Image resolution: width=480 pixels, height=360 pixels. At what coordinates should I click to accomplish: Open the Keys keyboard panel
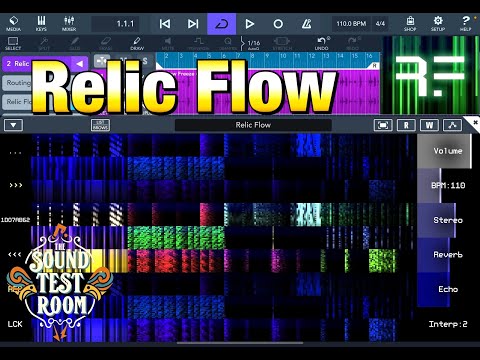pyautogui.click(x=41, y=24)
